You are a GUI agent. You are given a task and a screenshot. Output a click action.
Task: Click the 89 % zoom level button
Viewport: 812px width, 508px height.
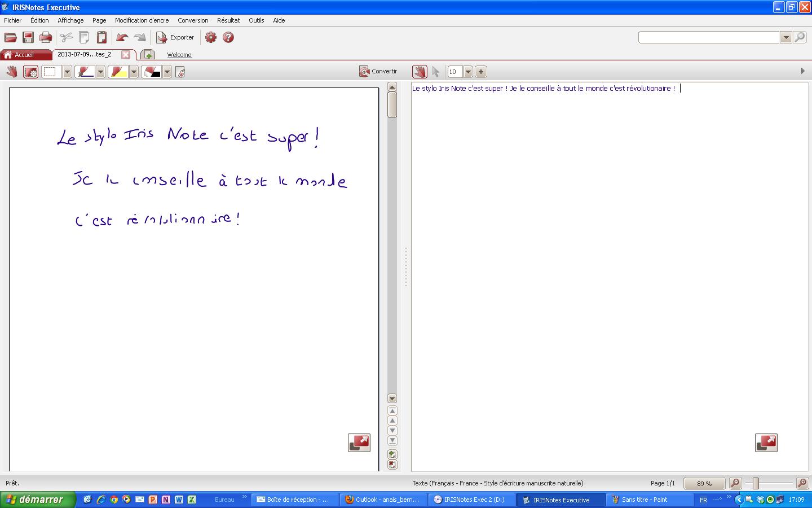point(704,483)
